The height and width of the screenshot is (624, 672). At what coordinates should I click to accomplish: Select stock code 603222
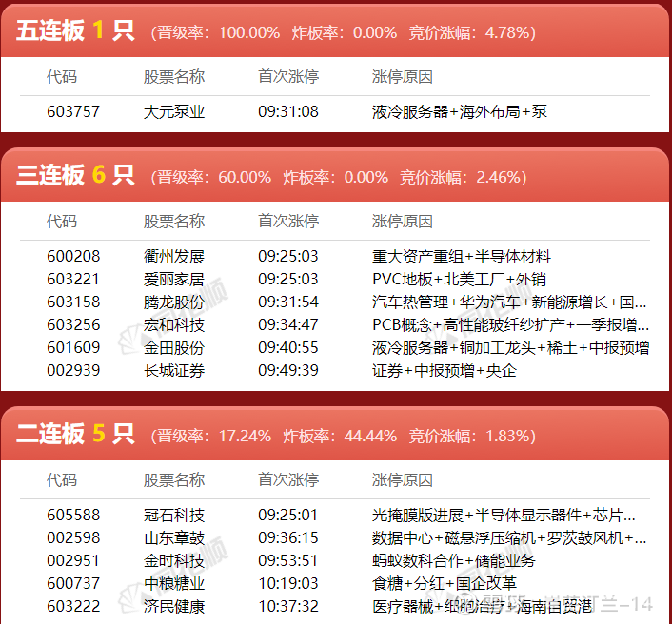(73, 607)
